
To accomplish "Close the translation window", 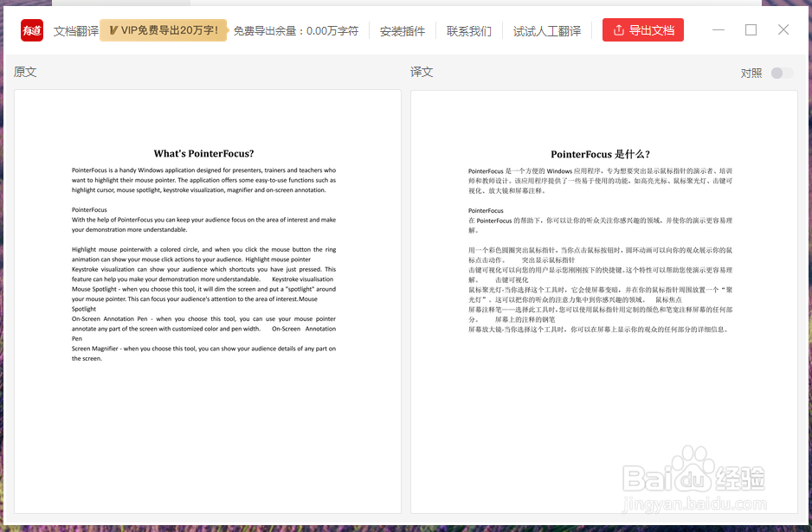I will coord(783,30).
